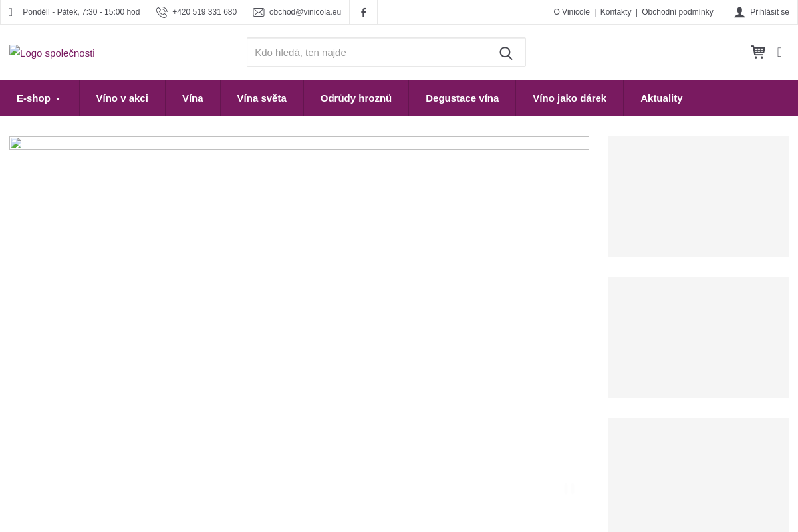Open the Víno jako dárek page
Screen dimensions: 798x532
click(x=569, y=98)
